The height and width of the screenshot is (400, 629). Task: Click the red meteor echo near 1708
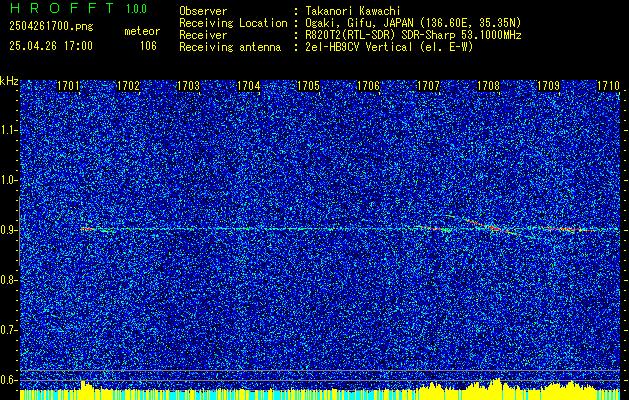click(x=493, y=227)
